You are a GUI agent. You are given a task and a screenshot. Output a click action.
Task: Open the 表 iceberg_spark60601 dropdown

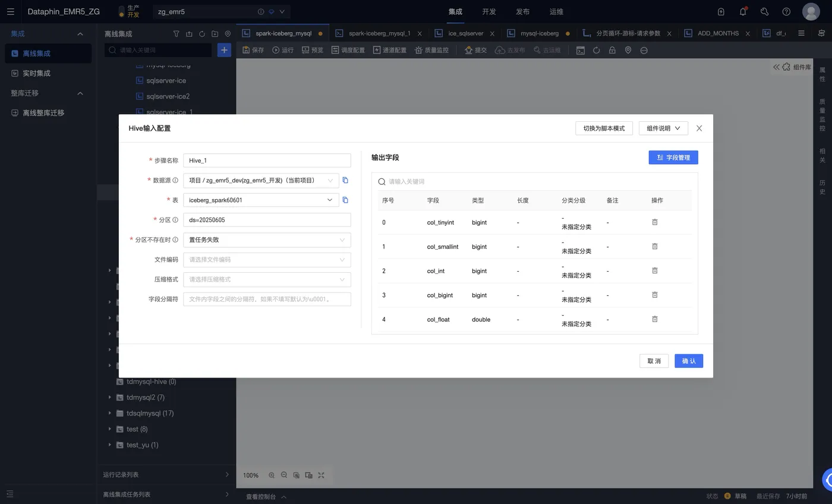click(261, 200)
